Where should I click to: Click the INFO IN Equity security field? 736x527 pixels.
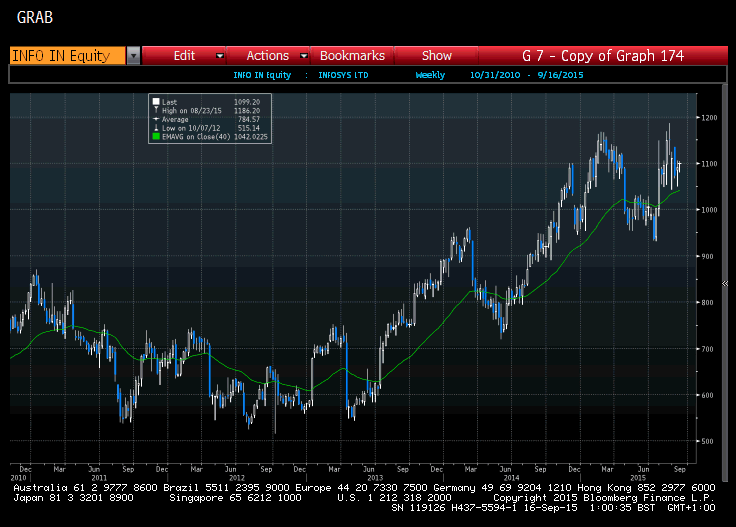[x=67, y=56]
